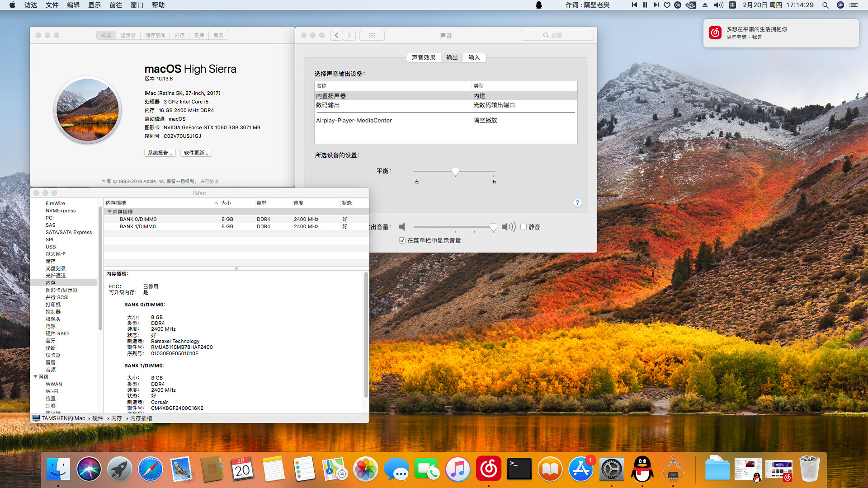868x488 pixels.
Task: Click the 软件更新... button
Action: pos(196,153)
